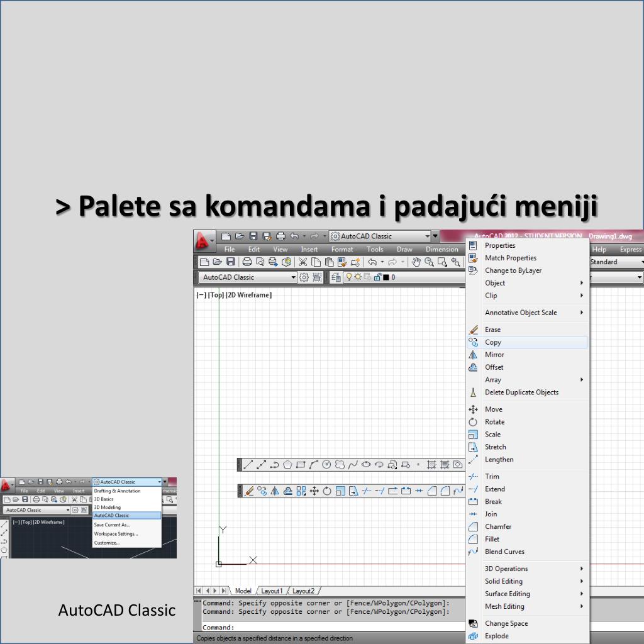
Task: Open the Dimension menu
Action: (x=442, y=249)
